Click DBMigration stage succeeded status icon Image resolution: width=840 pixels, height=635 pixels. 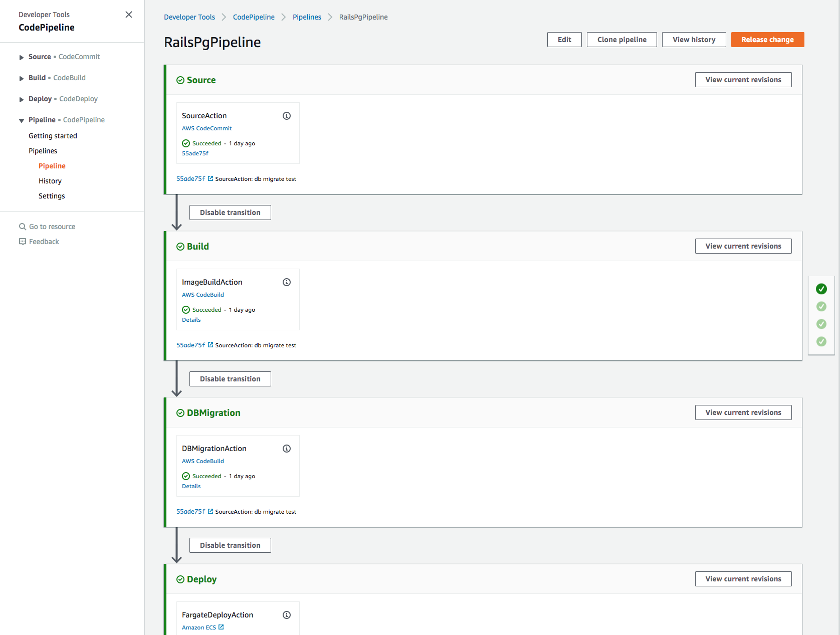coord(180,413)
